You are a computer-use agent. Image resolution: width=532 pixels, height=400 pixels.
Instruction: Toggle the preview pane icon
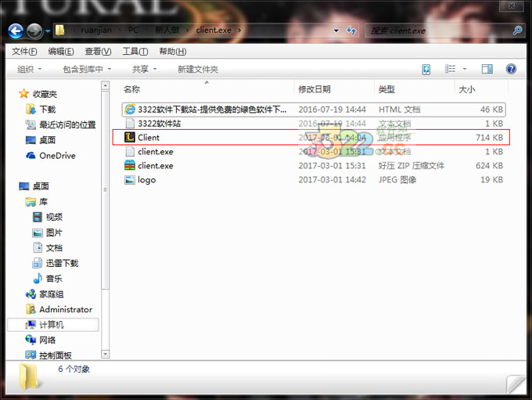pyautogui.click(x=487, y=69)
